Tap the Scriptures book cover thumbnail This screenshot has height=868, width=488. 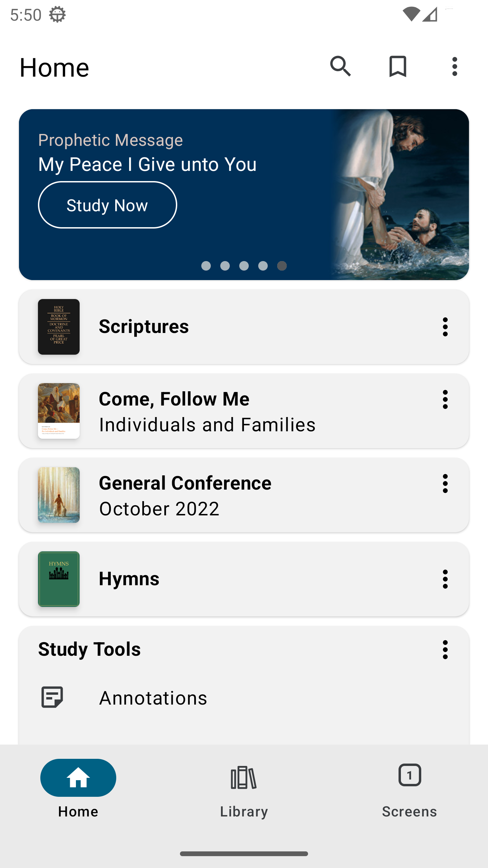59,327
